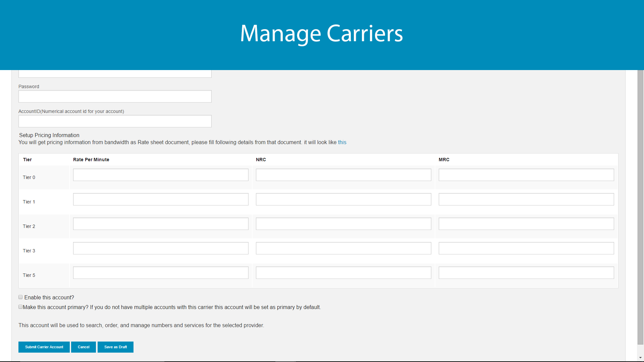Click the 'AccountID(Numerical account id...)' label
This screenshot has height=362, width=644.
[71, 112]
